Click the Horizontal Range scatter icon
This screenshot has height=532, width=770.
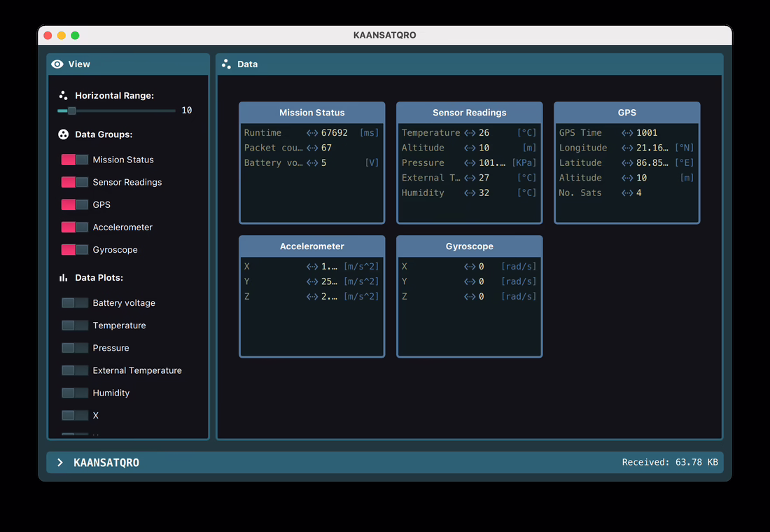pyautogui.click(x=63, y=96)
